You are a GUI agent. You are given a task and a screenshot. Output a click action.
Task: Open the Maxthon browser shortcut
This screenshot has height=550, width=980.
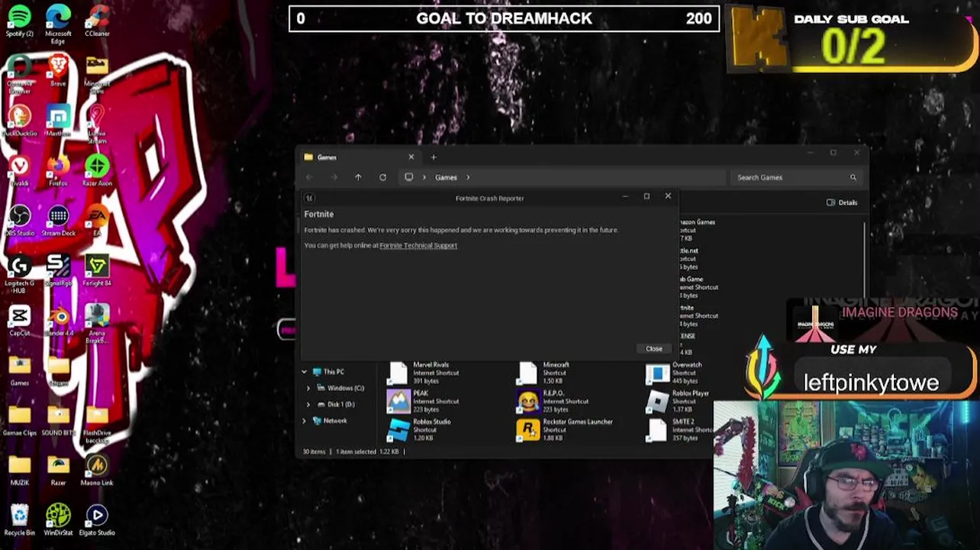click(58, 121)
